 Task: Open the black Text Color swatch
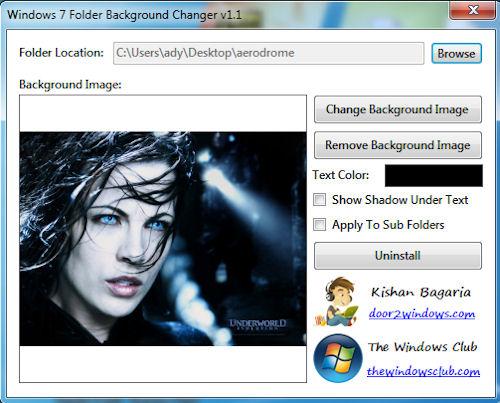click(434, 175)
